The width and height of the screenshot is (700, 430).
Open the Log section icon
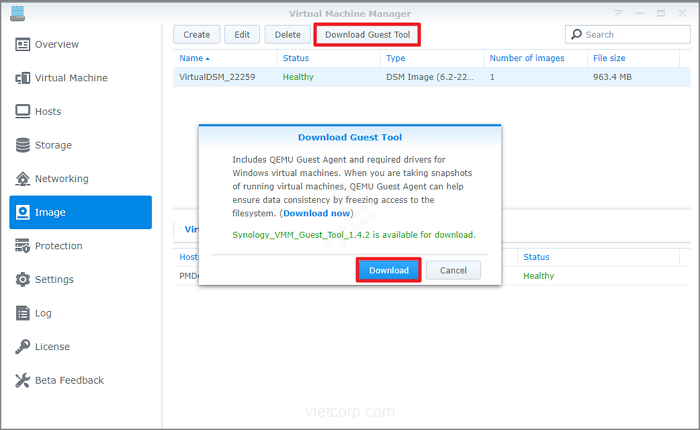[x=23, y=313]
